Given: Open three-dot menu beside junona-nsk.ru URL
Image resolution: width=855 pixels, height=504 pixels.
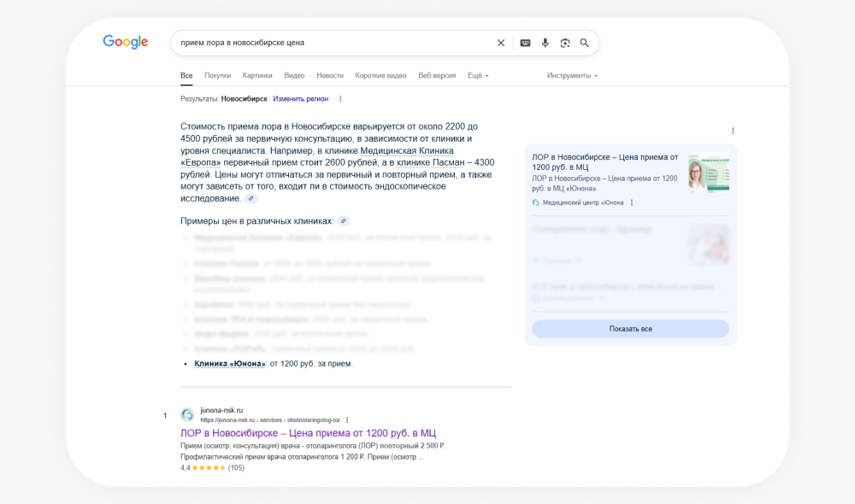Looking at the screenshot, I should point(347,420).
